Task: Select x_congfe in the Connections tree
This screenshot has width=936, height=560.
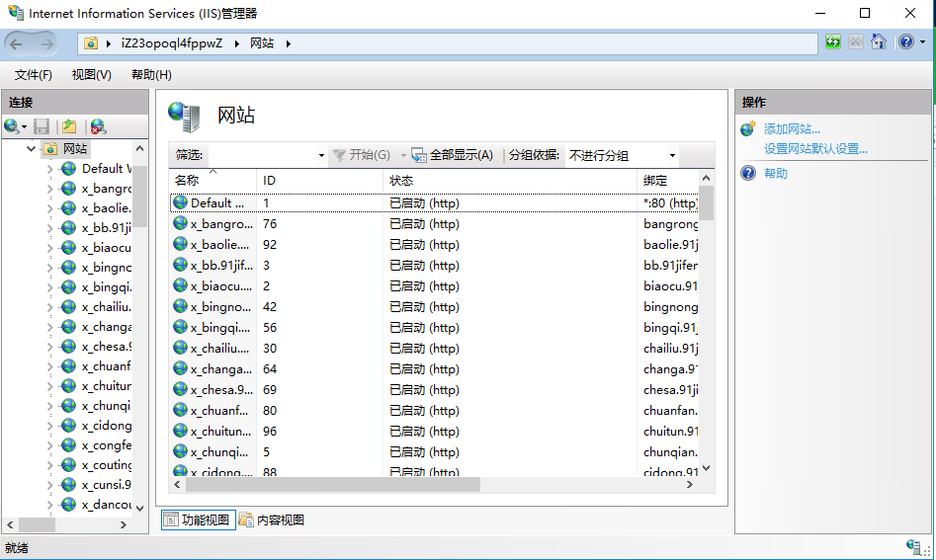Action: tap(107, 445)
